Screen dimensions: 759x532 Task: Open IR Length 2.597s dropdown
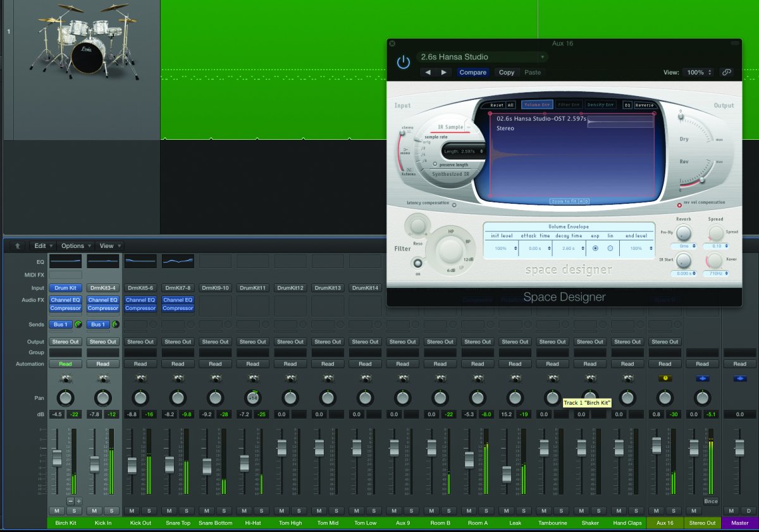(x=463, y=151)
